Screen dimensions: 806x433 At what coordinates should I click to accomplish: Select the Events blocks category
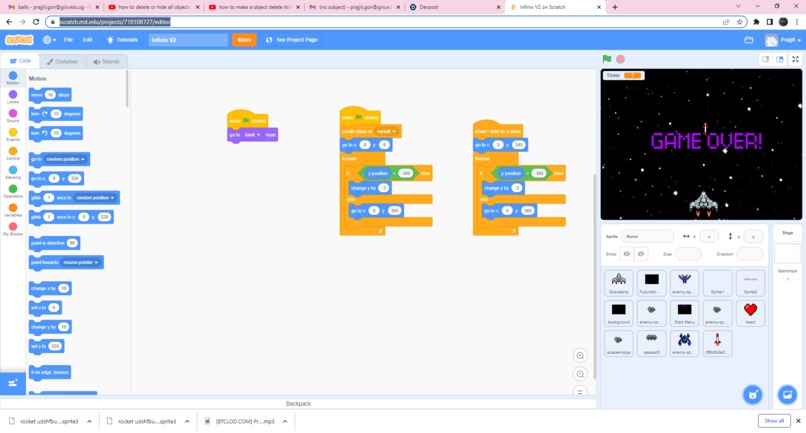click(13, 135)
